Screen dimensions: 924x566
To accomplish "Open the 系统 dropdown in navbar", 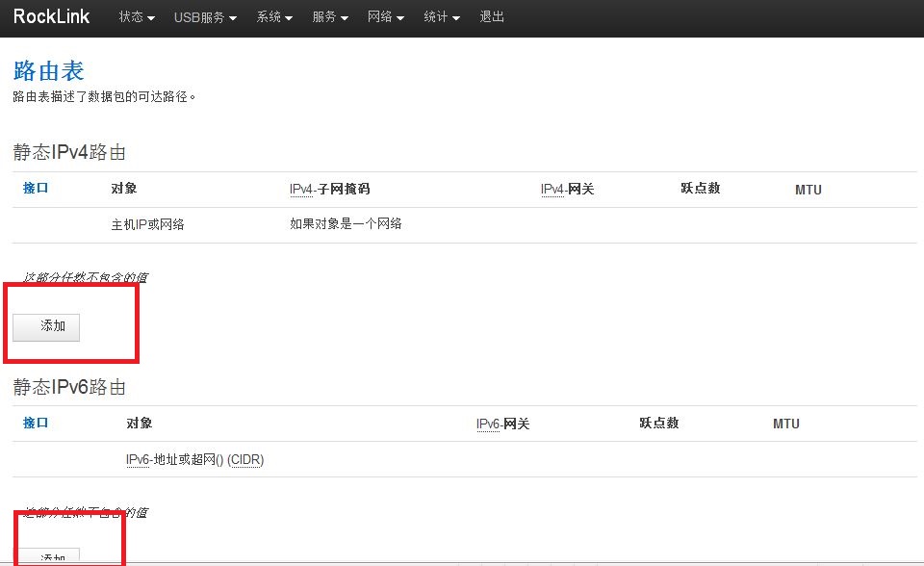I will click(274, 17).
